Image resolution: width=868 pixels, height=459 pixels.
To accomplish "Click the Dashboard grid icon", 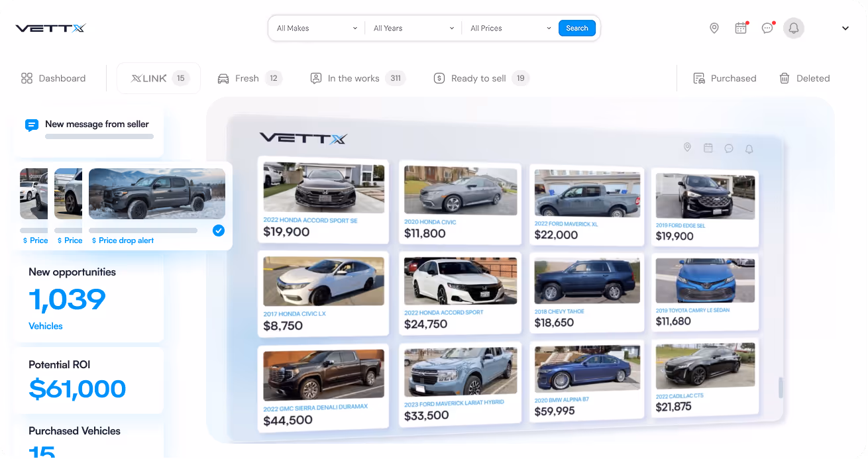I will [x=27, y=78].
